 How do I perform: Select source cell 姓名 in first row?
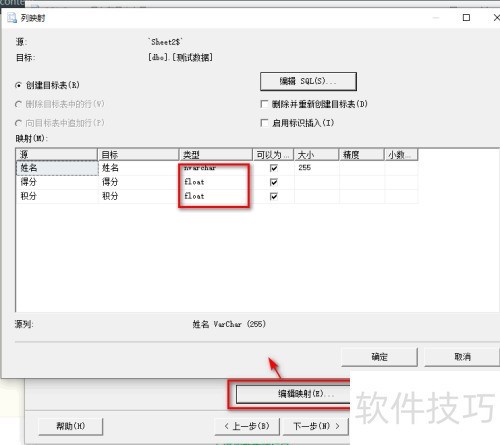coord(57,168)
